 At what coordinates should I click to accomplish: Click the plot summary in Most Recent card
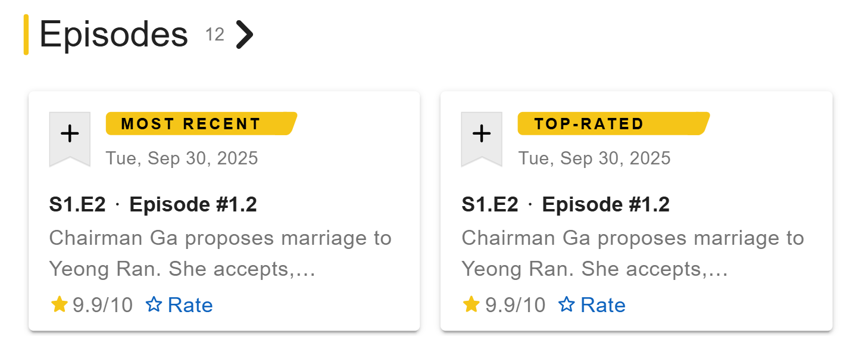220,254
